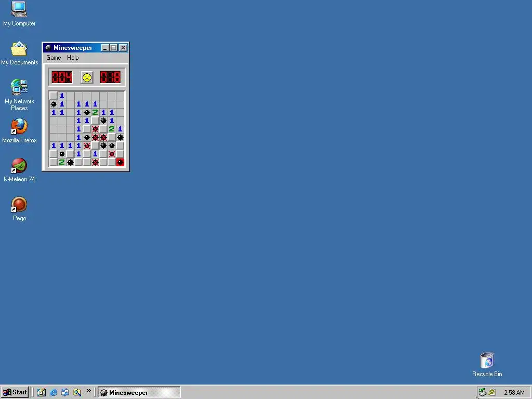Expand the quick launch overflow chevron
Screen dimensions: 532x399
(x=88, y=391)
